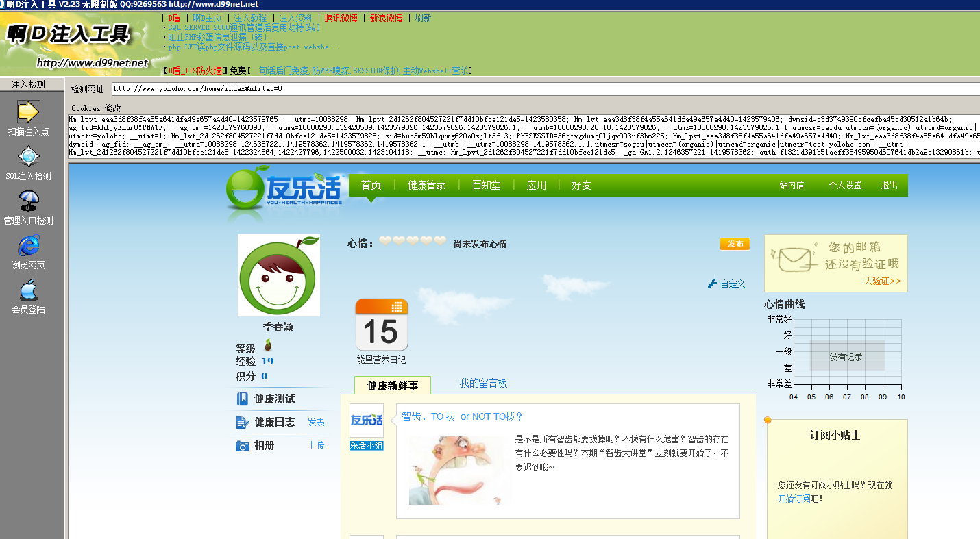Click the 注入资料 header link
The height and width of the screenshot is (539, 980).
tap(295, 18)
